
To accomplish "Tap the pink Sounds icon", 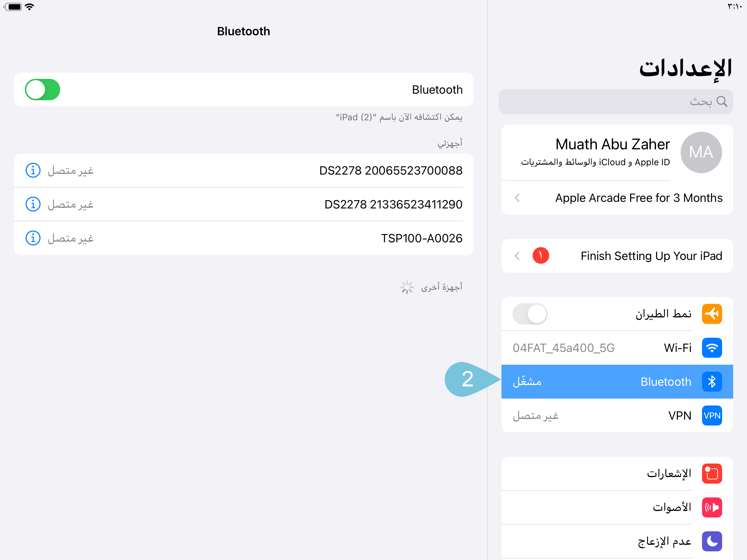I will coord(712,507).
